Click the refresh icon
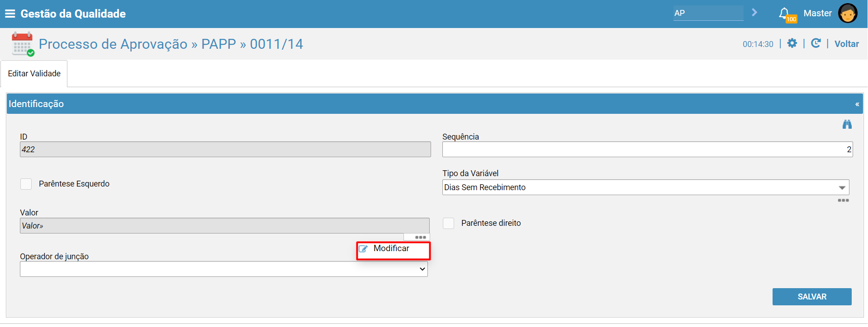868x327 pixels. [x=816, y=43]
